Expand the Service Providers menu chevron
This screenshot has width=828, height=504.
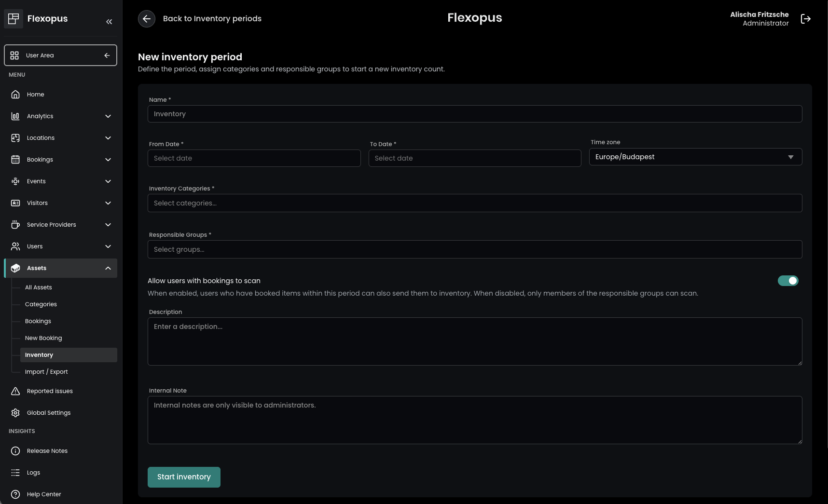point(108,225)
